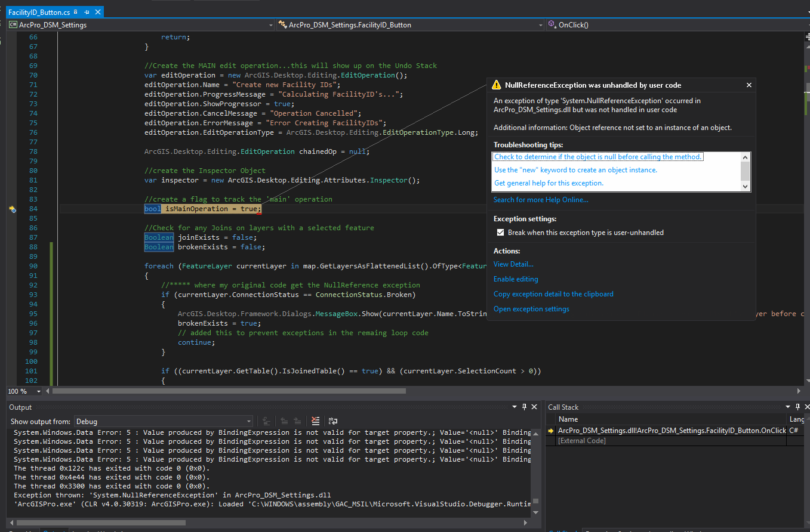Select the OnClick frame in Call Stack

(x=672, y=431)
